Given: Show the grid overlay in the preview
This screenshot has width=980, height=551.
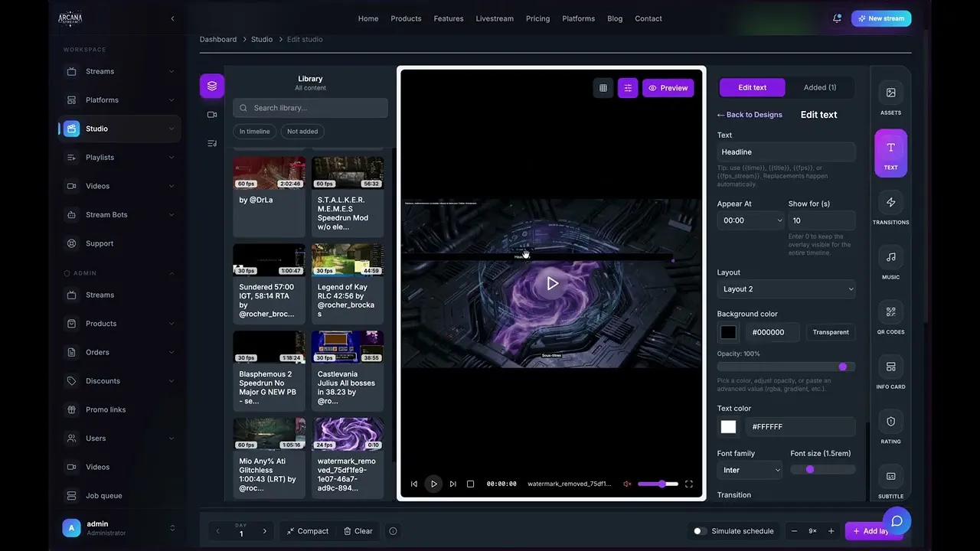Looking at the screenshot, I should (x=603, y=88).
